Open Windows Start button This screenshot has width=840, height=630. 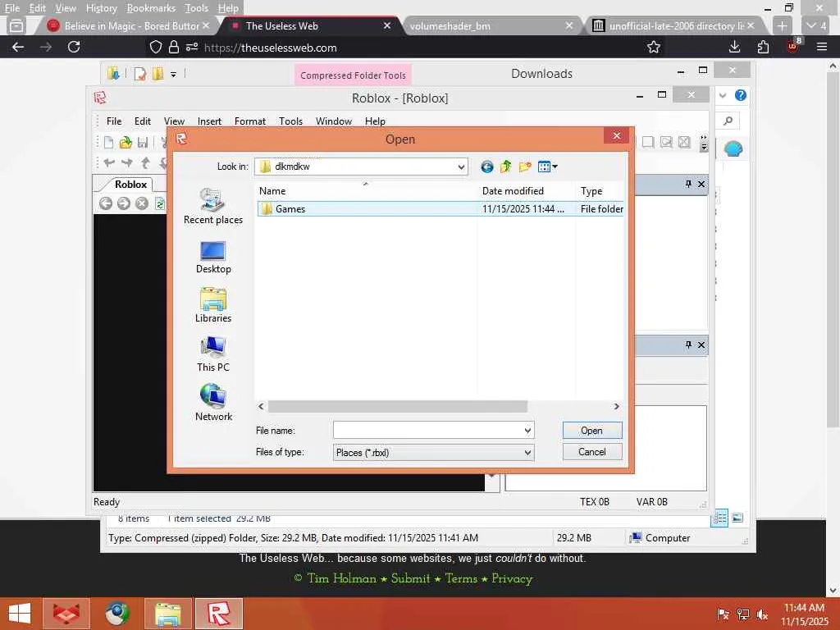click(20, 614)
